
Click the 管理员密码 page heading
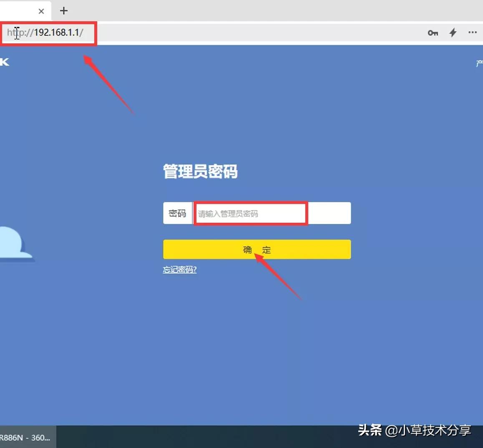click(200, 172)
